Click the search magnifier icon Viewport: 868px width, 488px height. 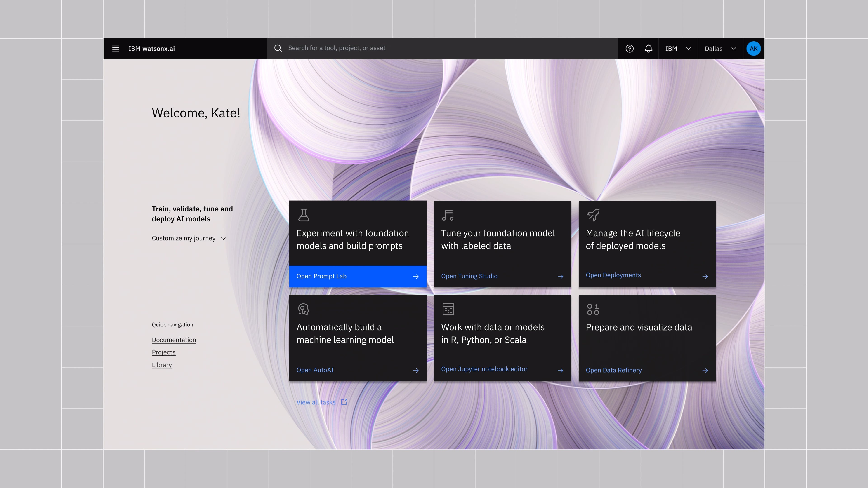[278, 49]
